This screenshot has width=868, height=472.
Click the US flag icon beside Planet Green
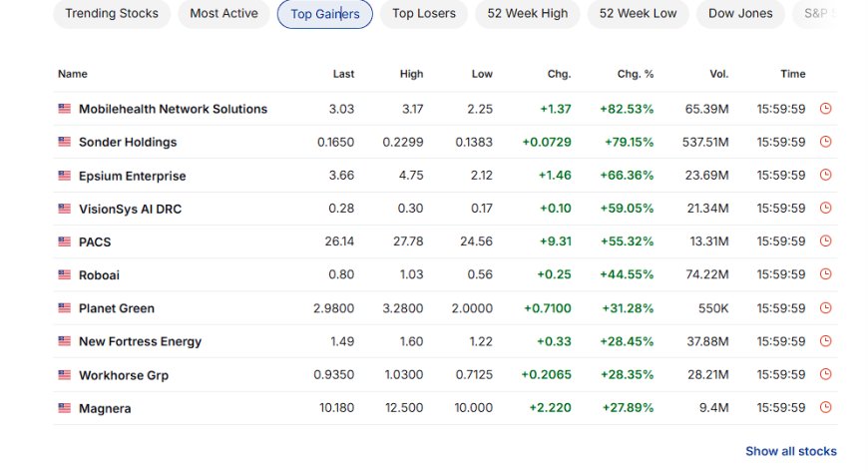click(x=64, y=308)
